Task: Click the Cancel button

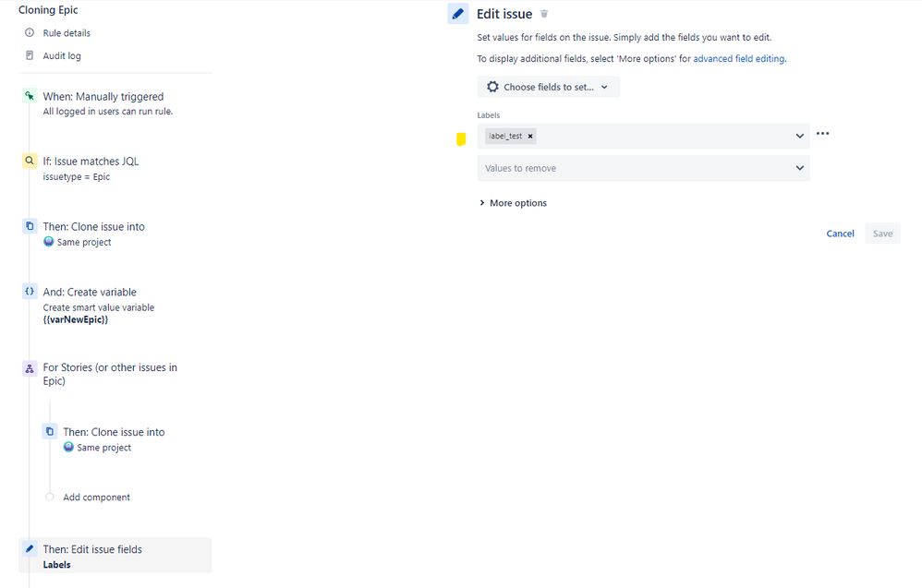Action: tap(841, 234)
